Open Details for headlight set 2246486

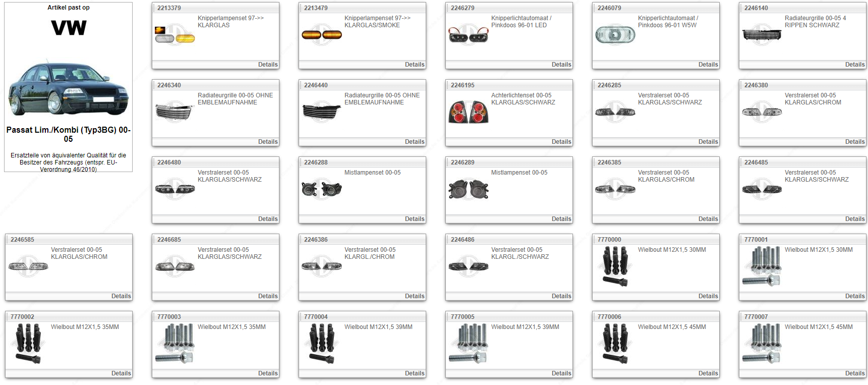coord(561,296)
